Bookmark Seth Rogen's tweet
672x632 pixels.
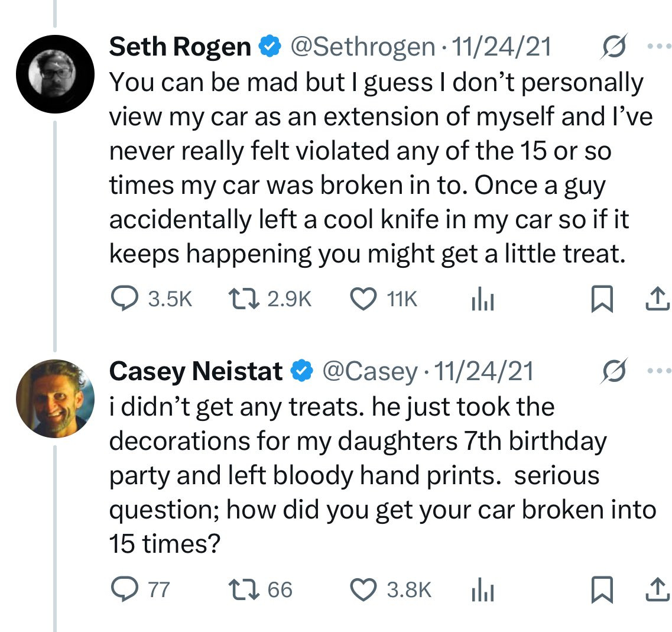coord(602,302)
